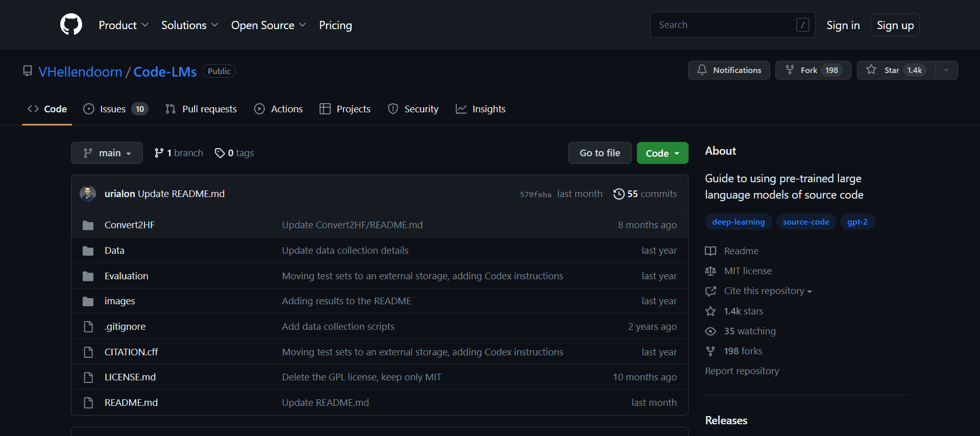Open the Code-LMs repository link
The height and width of the screenshot is (436, 980).
point(165,71)
